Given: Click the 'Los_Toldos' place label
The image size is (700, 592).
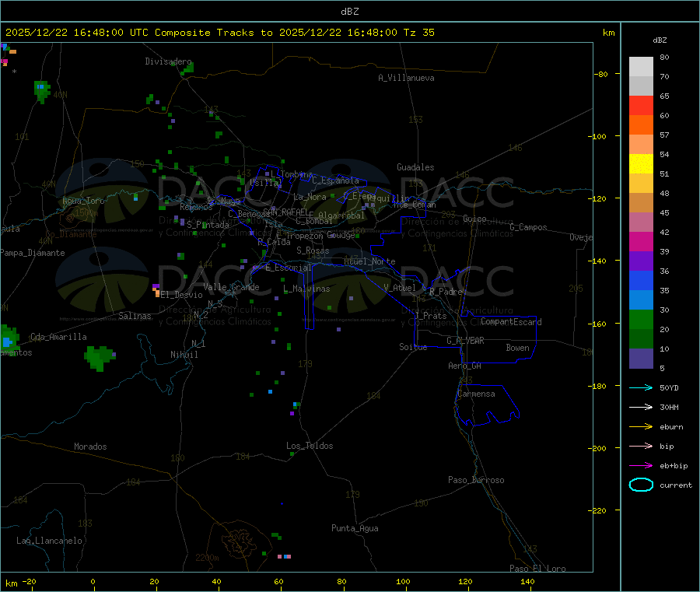Looking at the screenshot, I should click(310, 446).
